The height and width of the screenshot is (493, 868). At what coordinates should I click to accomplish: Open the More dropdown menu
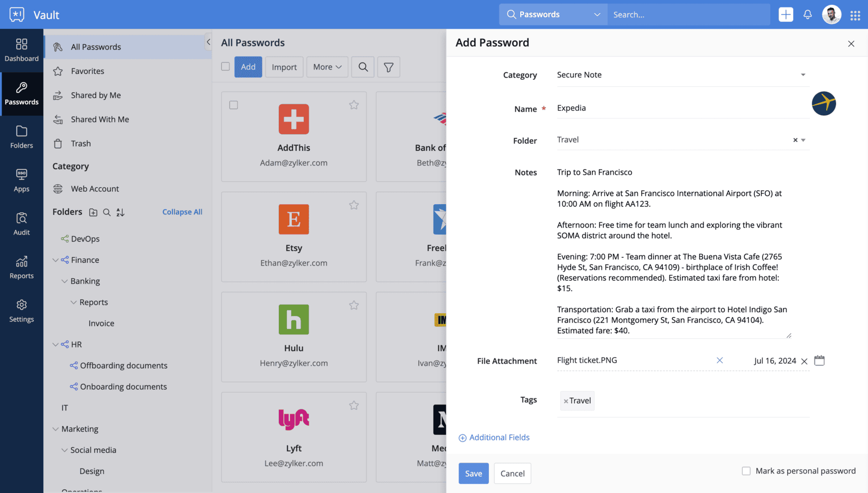[327, 67]
